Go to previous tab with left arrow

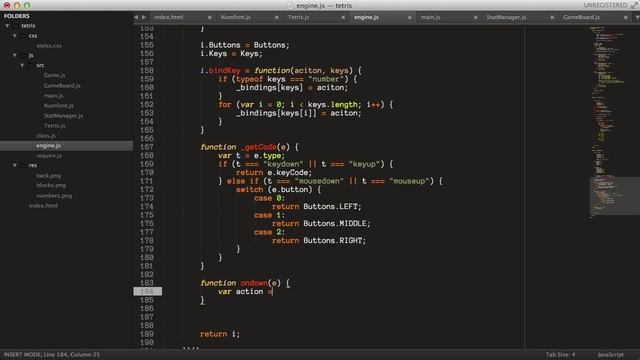coord(136,17)
